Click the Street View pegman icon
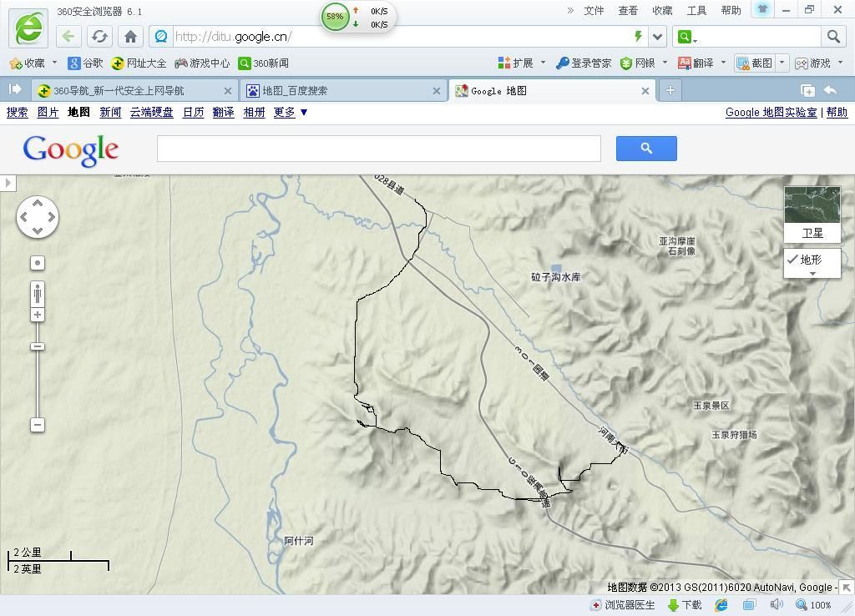This screenshot has width=855, height=616. [38, 294]
